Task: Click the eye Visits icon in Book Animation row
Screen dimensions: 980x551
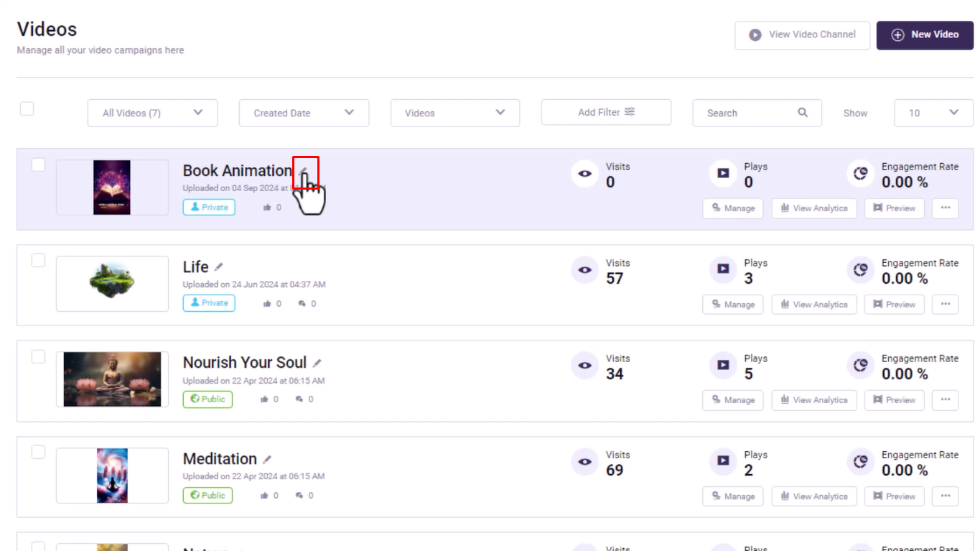Action: click(585, 174)
